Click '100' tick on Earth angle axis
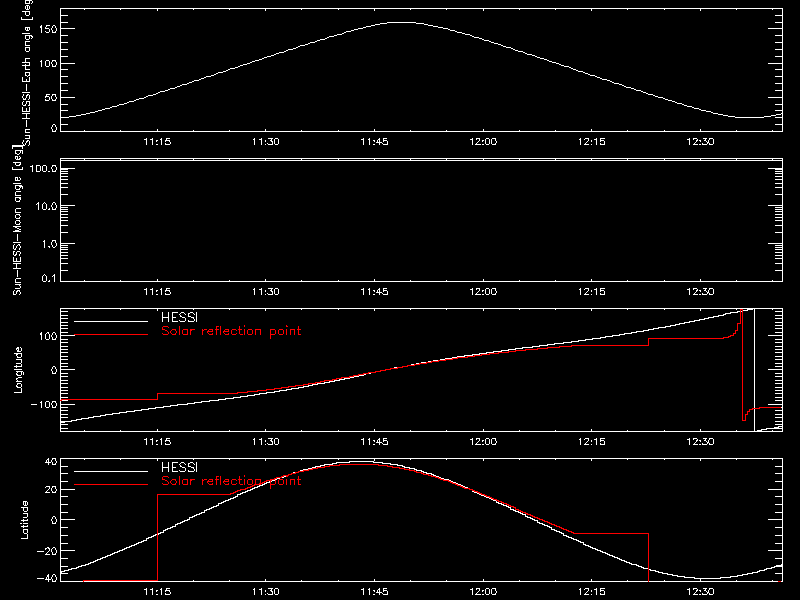The width and height of the screenshot is (800, 600). pyautogui.click(x=49, y=63)
